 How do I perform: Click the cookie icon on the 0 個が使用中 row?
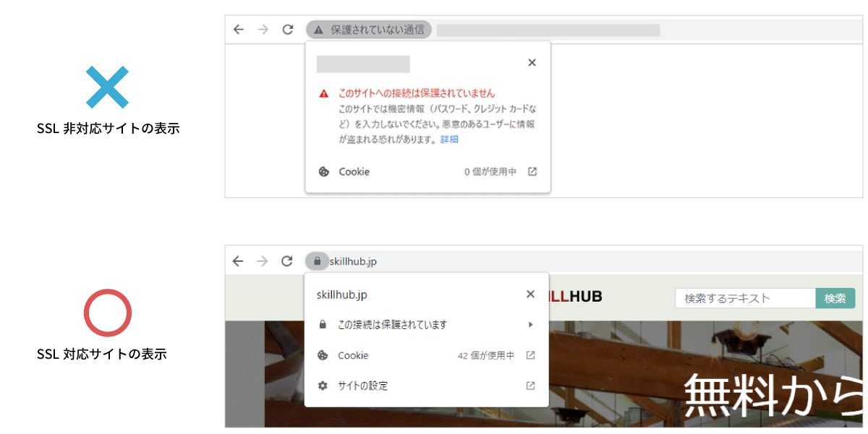tap(323, 172)
